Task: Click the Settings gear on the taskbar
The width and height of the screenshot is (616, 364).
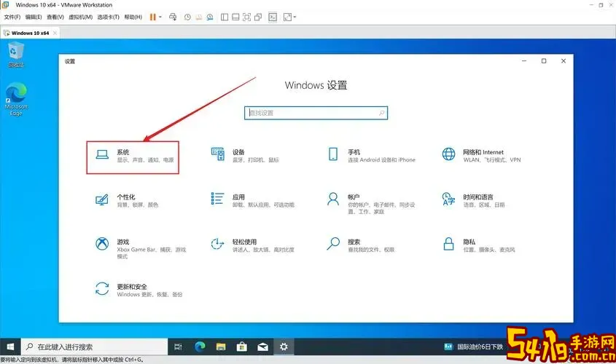Action: (x=284, y=347)
